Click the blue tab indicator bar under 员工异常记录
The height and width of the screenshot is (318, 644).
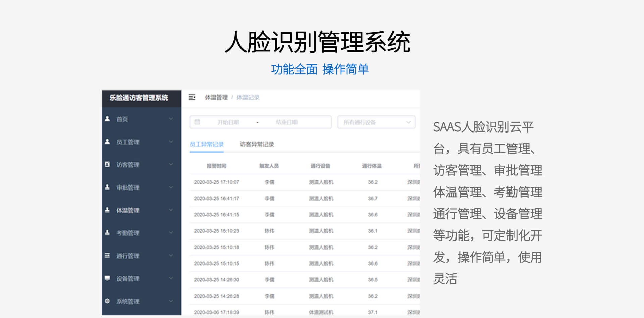[x=207, y=153]
